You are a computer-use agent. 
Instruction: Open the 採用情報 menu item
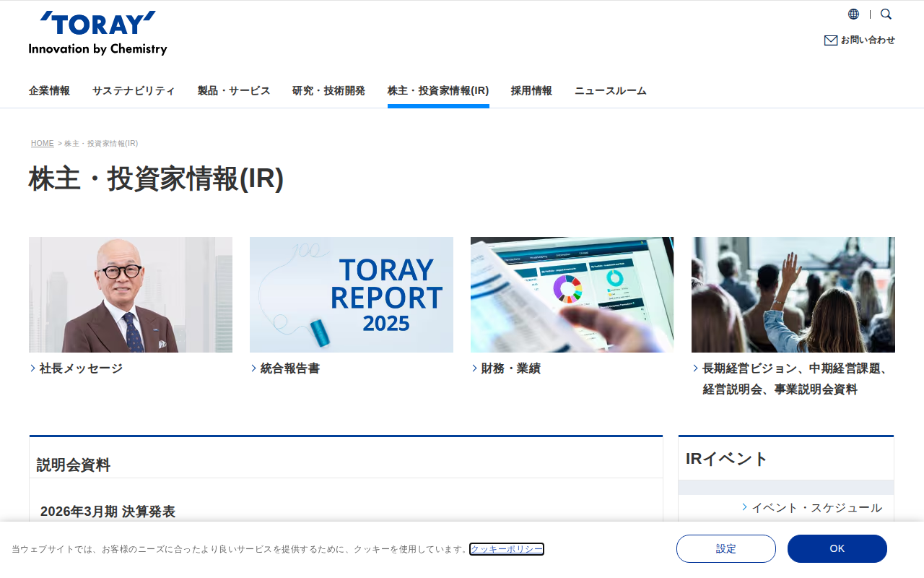tap(531, 91)
